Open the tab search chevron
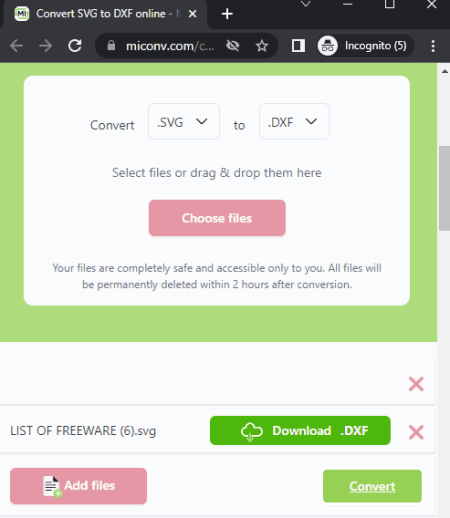This screenshot has width=450, height=518. coord(306,4)
